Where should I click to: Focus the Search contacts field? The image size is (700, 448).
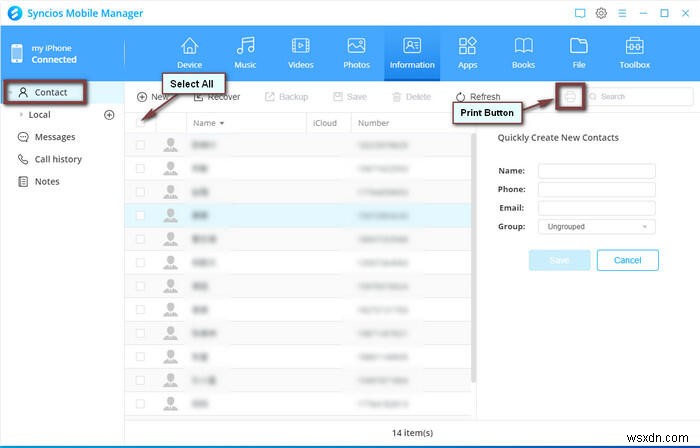640,96
